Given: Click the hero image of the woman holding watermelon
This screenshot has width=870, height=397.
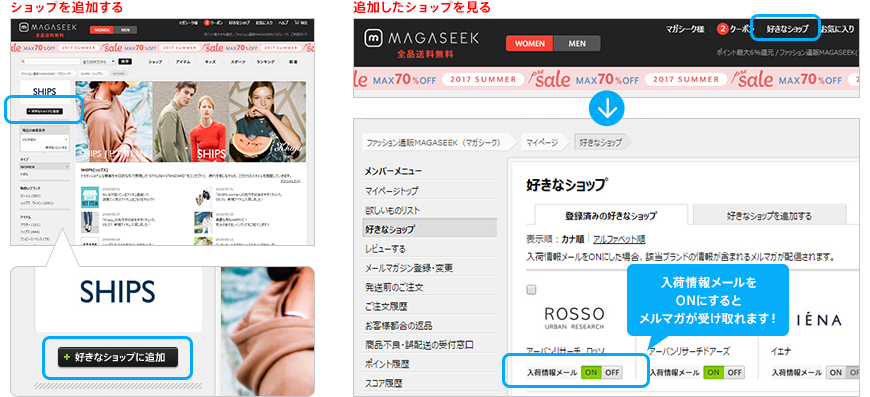Looking at the screenshot, I should pyautogui.click(x=267, y=122).
